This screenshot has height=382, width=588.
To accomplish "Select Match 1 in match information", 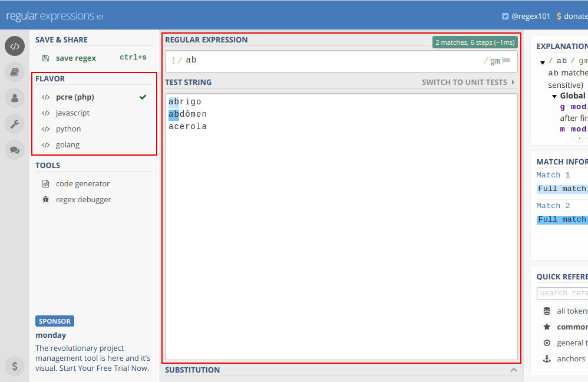I will pos(553,175).
